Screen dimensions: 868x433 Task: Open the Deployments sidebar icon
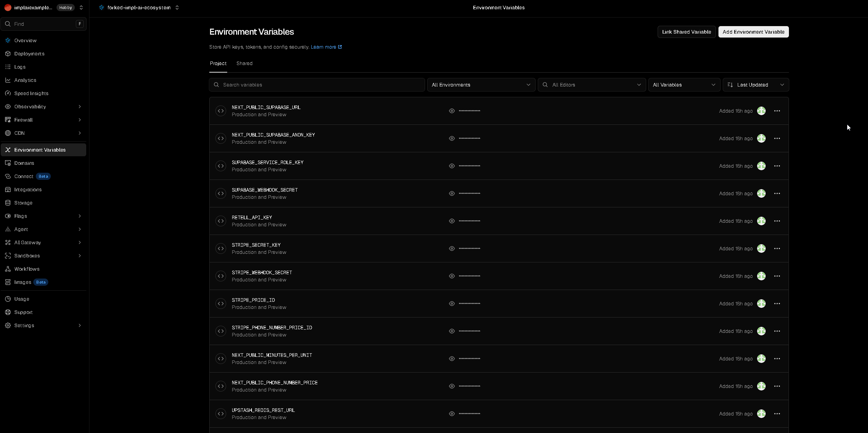point(8,54)
